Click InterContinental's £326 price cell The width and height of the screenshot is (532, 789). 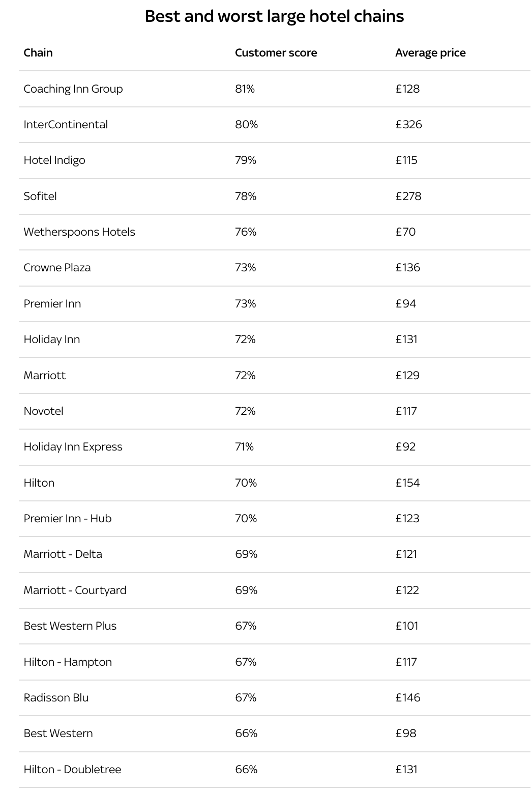408,125
